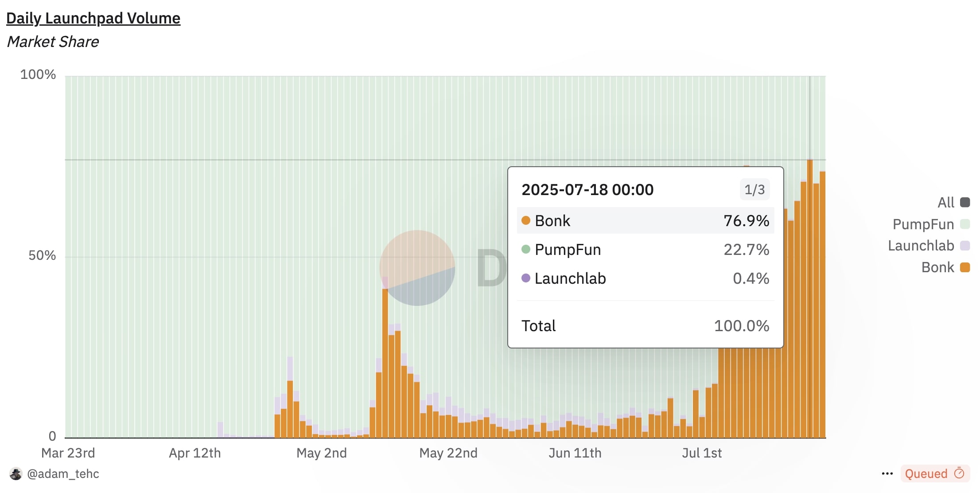Toggle the Bonk legend series
The image size is (980, 493).
tap(945, 267)
